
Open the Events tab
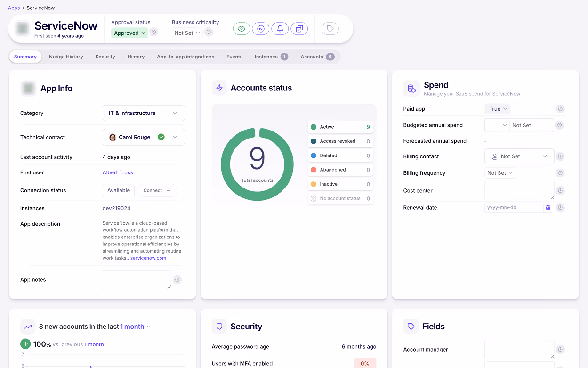(x=234, y=57)
